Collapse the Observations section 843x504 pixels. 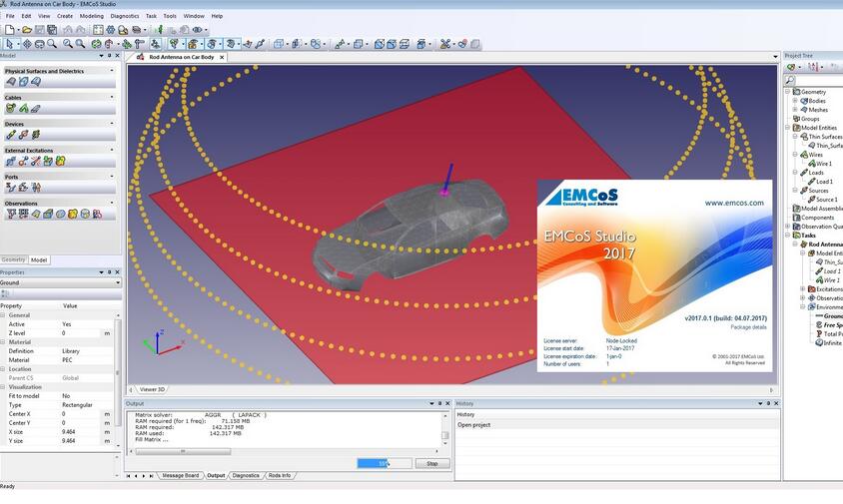point(112,203)
